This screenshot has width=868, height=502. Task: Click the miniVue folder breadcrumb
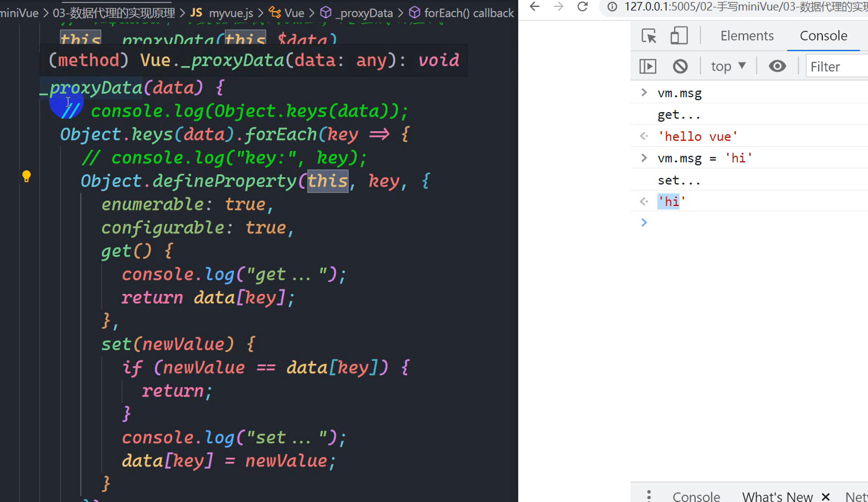tap(19, 13)
